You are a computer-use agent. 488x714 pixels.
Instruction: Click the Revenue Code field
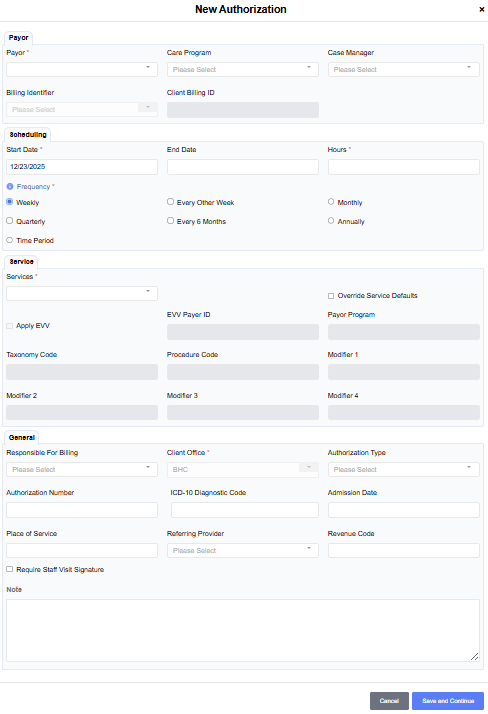click(x=404, y=551)
